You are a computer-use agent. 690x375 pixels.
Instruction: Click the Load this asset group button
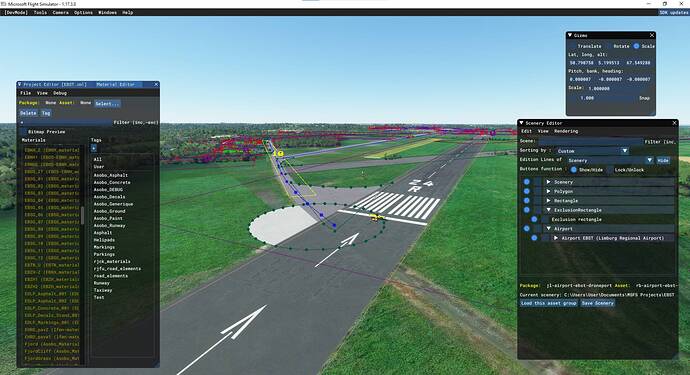click(x=549, y=303)
